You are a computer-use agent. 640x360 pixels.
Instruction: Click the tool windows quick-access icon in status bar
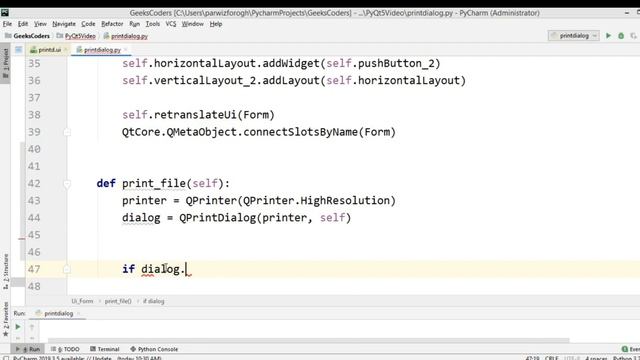pos(5,358)
